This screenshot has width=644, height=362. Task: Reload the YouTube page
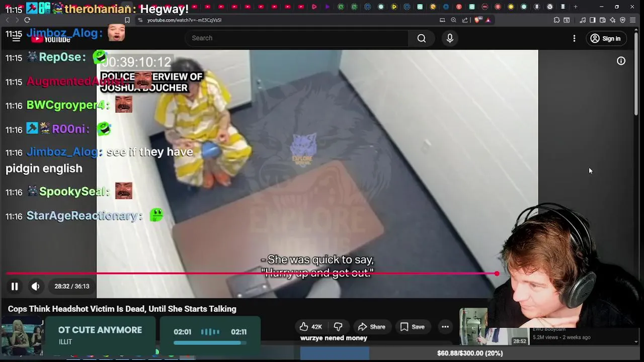(27, 20)
